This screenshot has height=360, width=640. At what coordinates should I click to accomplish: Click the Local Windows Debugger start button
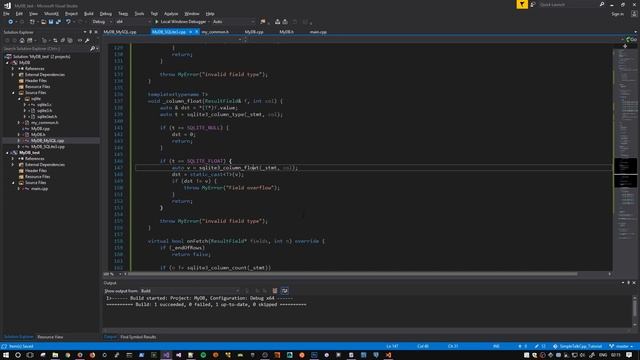(x=180, y=22)
